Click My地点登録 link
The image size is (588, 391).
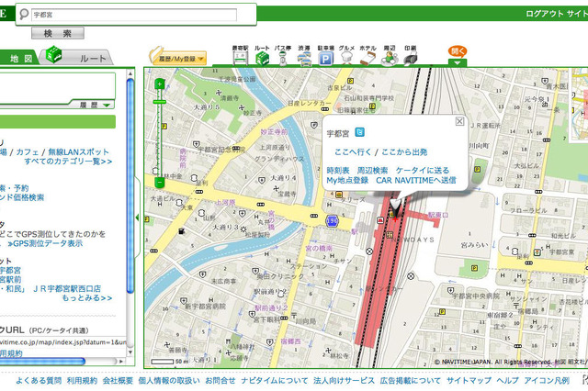tap(347, 180)
